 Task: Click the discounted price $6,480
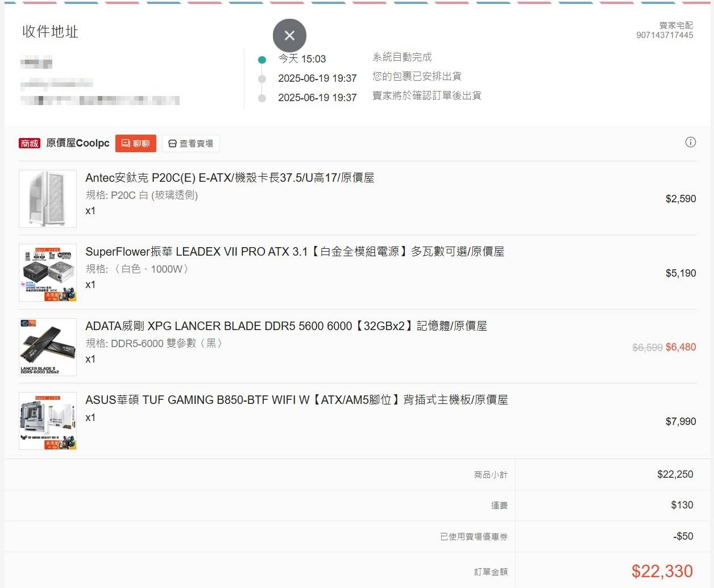pos(680,347)
